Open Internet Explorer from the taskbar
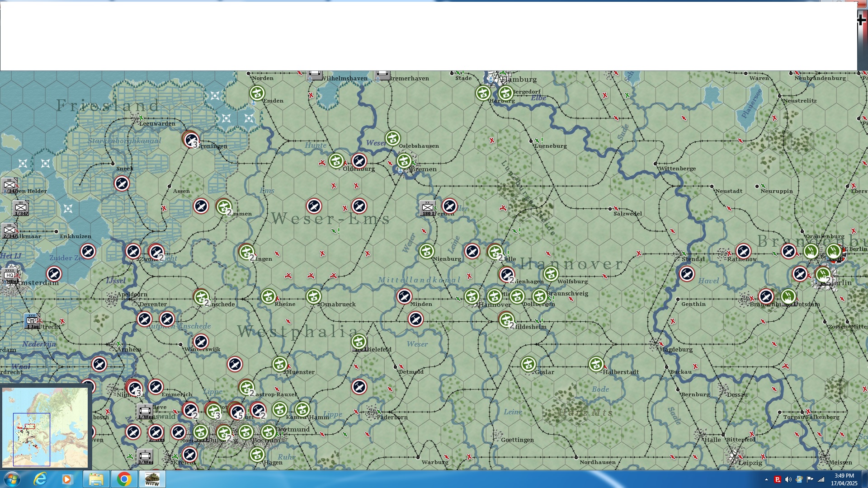The image size is (868, 488). pos(40,479)
